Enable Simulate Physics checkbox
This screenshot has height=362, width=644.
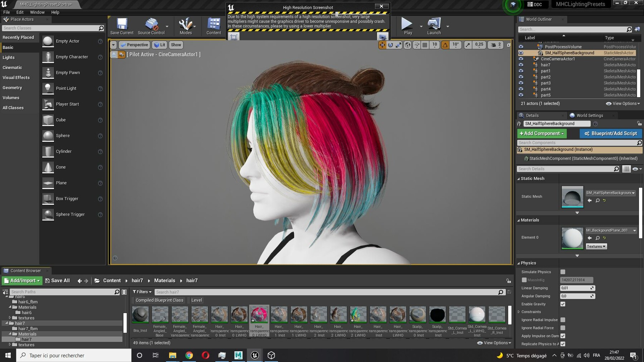563,272
